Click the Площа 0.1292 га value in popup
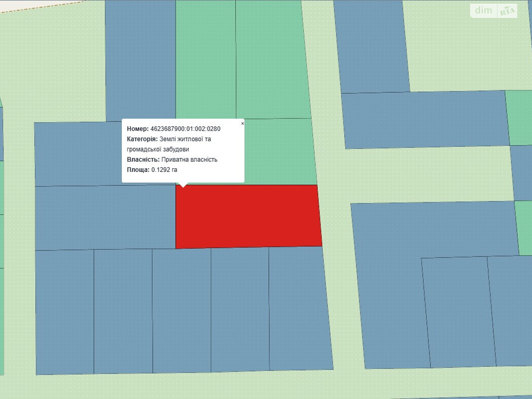 [164, 170]
